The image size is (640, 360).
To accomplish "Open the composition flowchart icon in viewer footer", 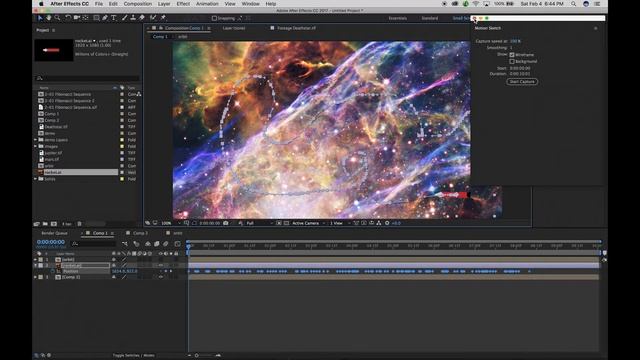I will (379, 223).
